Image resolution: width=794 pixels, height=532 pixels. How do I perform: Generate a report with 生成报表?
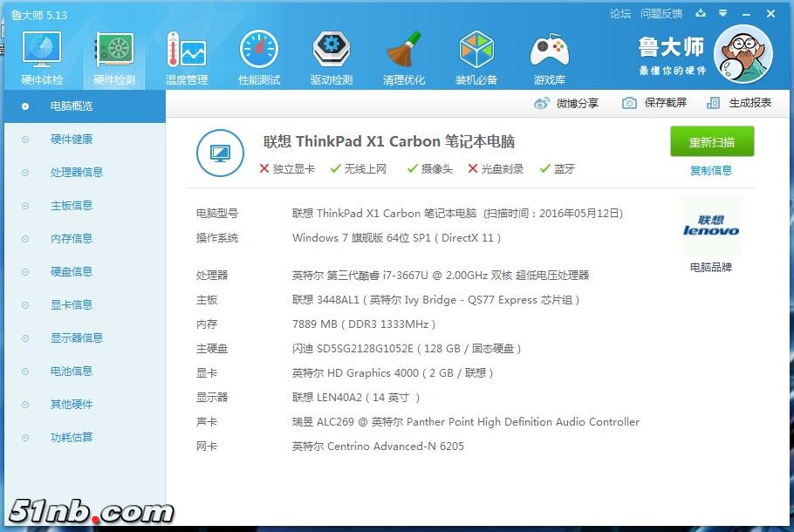point(739,103)
